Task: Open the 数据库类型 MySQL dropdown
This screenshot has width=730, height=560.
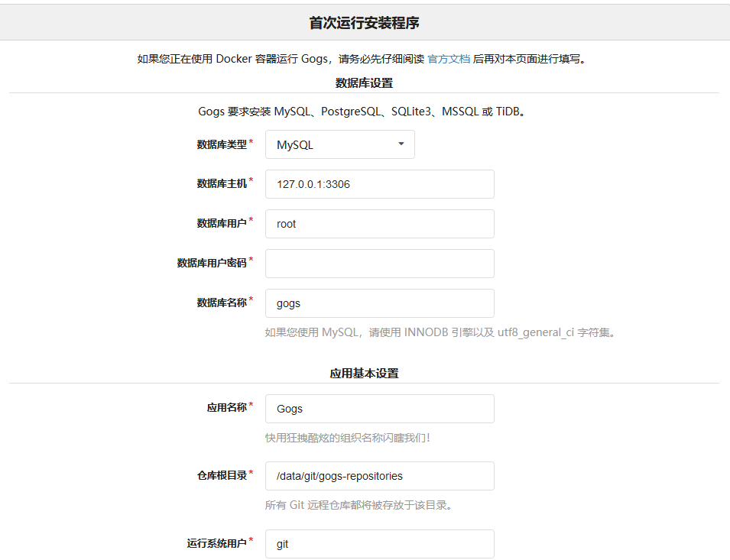Action: 340,144
